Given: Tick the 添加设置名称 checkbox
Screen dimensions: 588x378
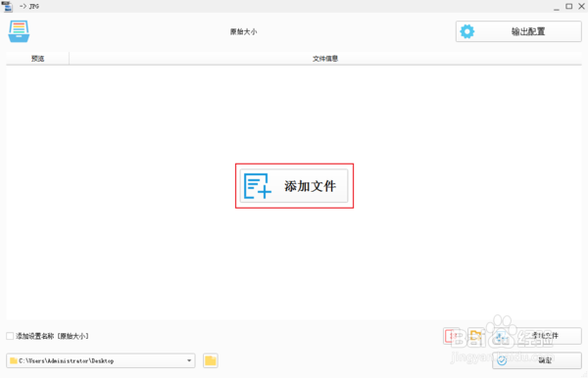Looking at the screenshot, I should click(x=10, y=336).
